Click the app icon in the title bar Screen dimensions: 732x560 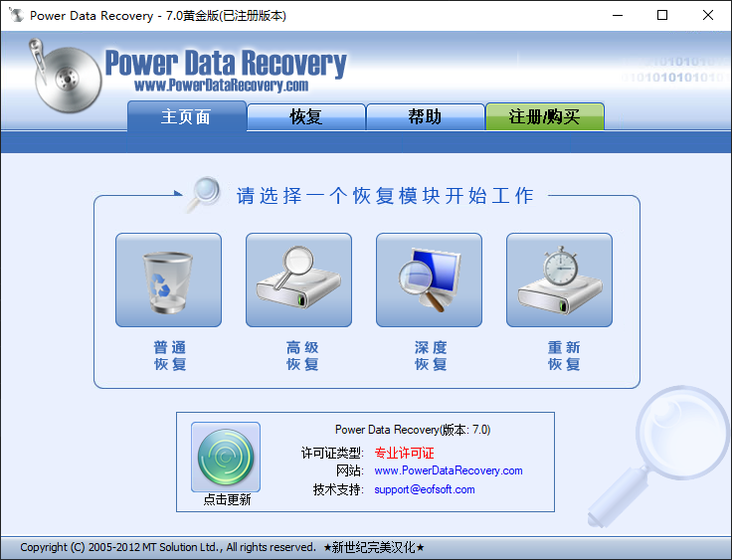click(x=15, y=15)
